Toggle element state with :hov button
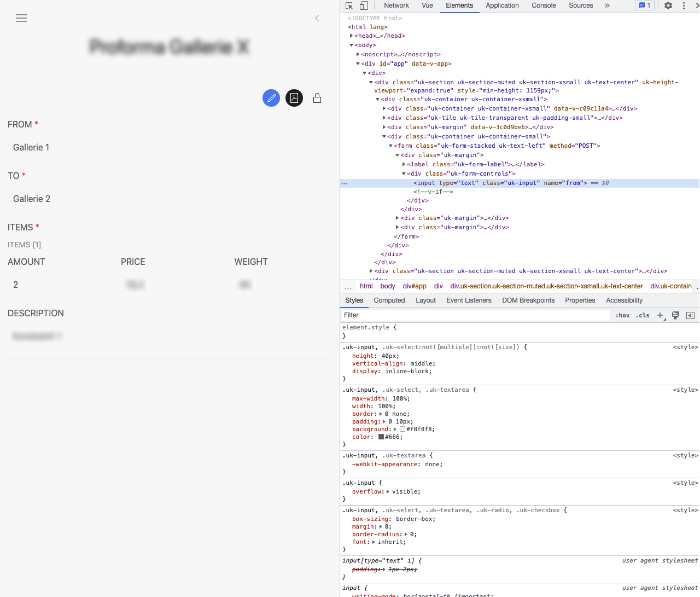This screenshot has width=700, height=597. click(623, 315)
